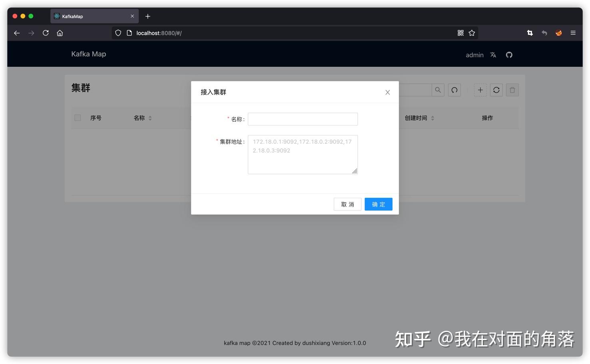Click the 取消 button
The image size is (590, 364).
pyautogui.click(x=347, y=204)
